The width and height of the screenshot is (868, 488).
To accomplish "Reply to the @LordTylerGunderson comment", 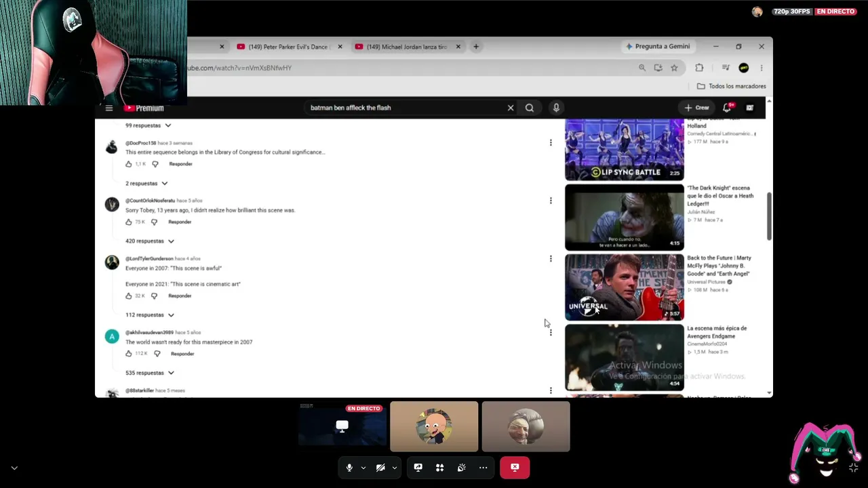I will coord(180,296).
